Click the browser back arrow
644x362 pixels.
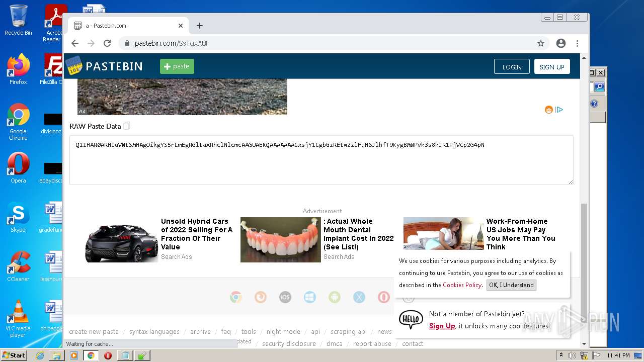click(75, 43)
